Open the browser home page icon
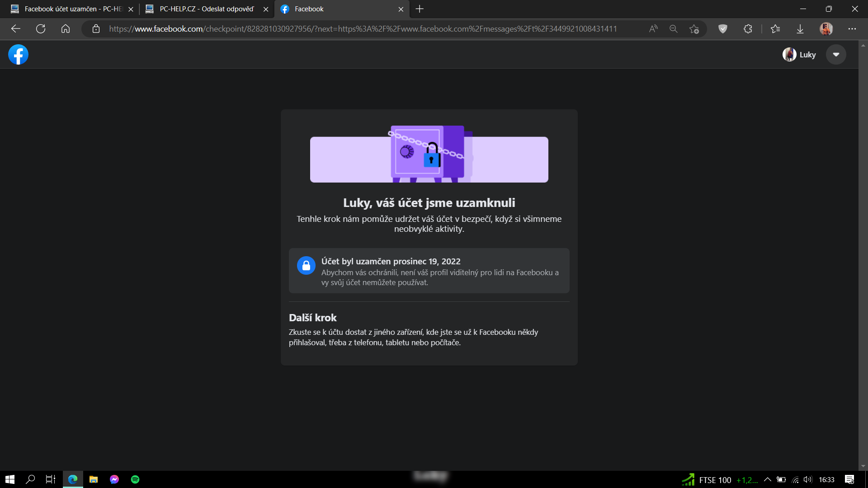 coord(66,29)
